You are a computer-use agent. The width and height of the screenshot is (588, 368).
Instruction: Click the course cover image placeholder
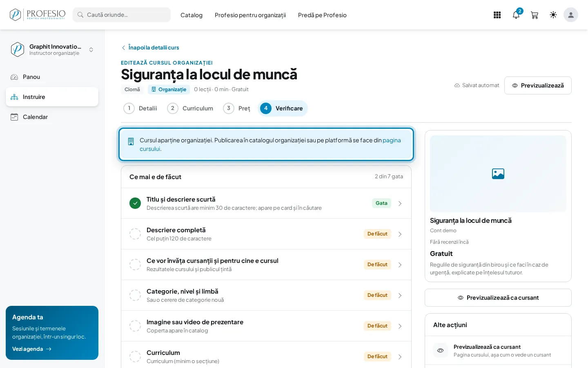498,174
